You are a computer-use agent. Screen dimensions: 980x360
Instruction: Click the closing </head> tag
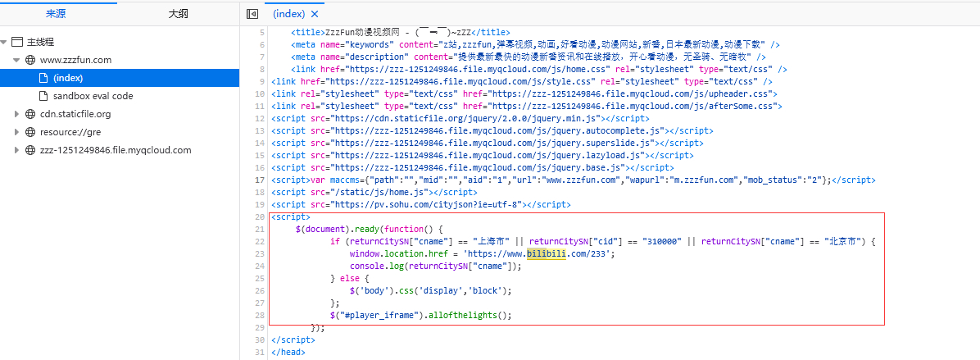click(x=288, y=353)
